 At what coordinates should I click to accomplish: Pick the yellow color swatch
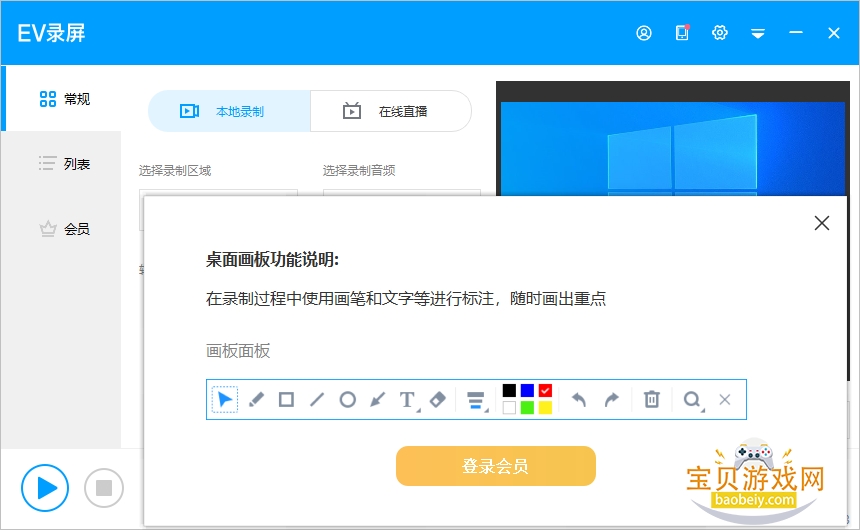(545, 408)
